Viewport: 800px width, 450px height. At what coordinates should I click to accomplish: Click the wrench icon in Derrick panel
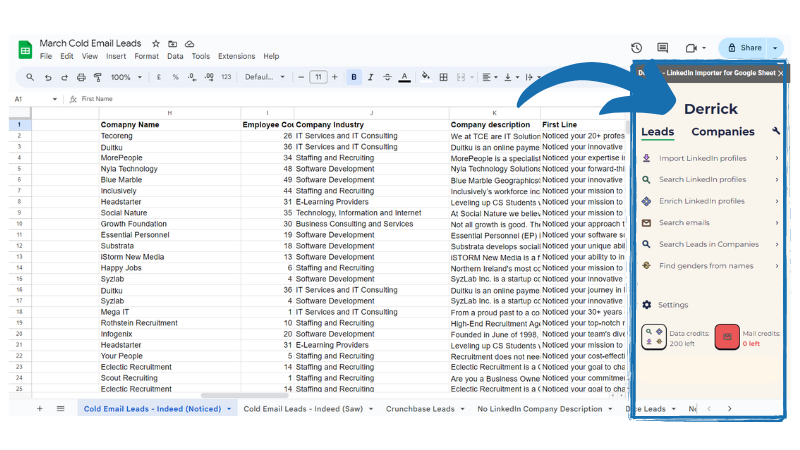[x=776, y=131]
